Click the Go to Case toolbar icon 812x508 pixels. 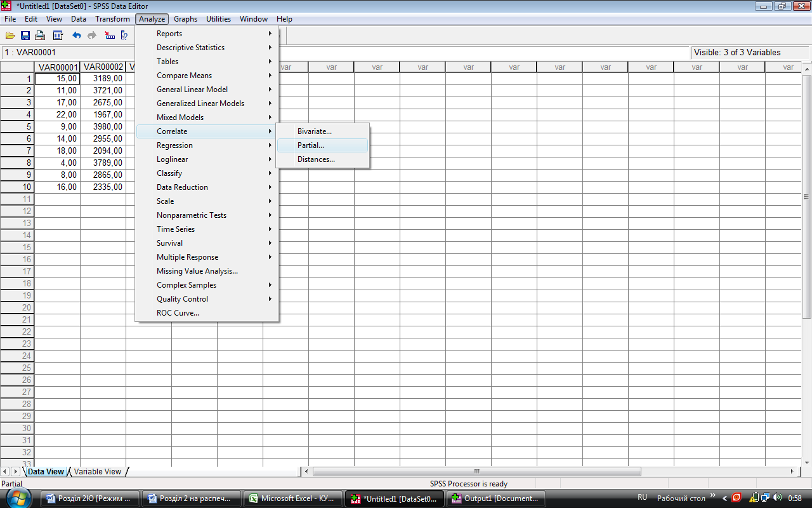110,36
